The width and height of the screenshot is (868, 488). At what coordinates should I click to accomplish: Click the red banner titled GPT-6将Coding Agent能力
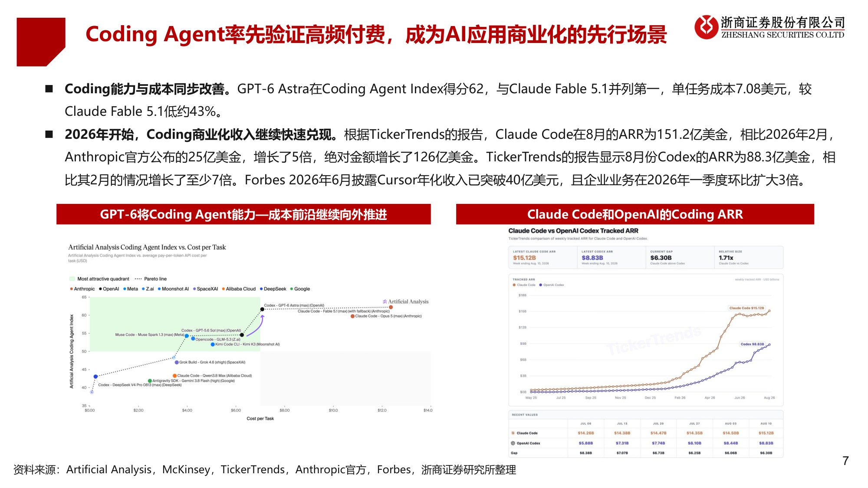click(243, 214)
